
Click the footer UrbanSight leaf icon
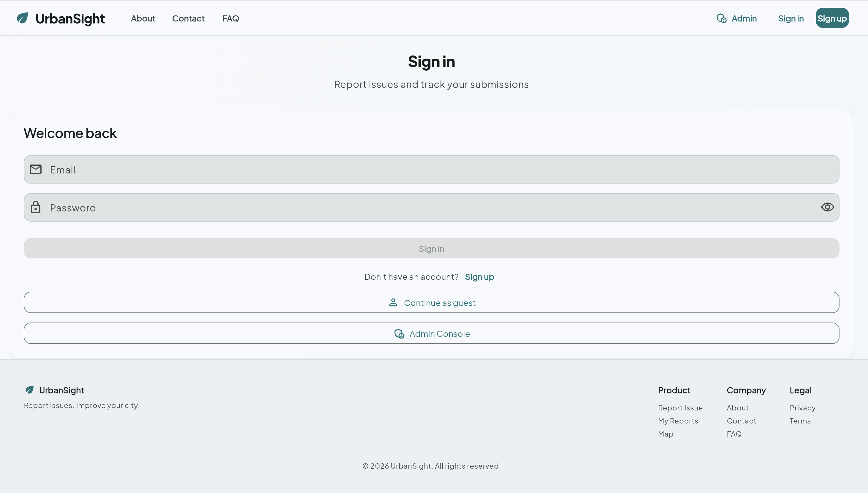pyautogui.click(x=30, y=390)
